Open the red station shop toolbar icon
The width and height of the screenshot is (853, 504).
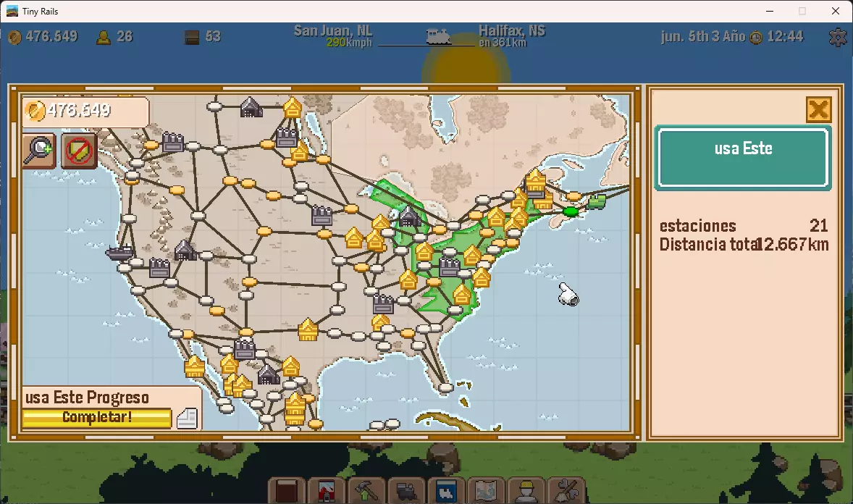point(326,490)
